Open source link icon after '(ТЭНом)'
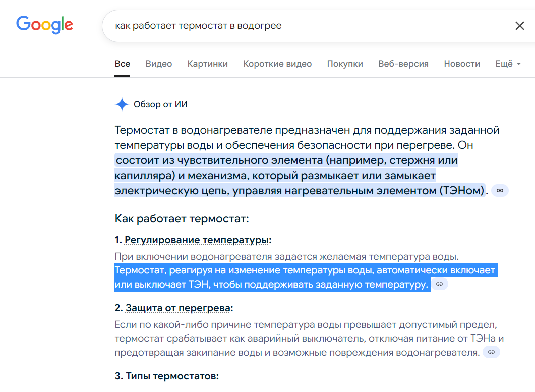This screenshot has height=392, width=535. 500,191
